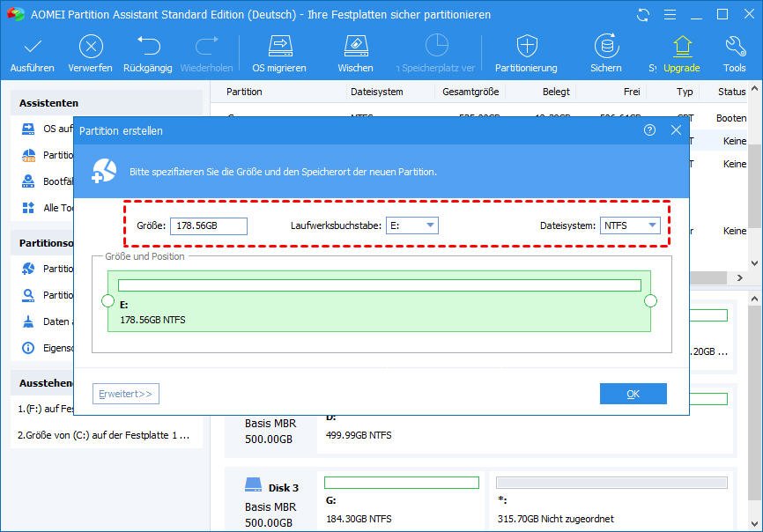
Task: Select the G: 184.30GB NTFS partition
Action: click(x=402, y=501)
